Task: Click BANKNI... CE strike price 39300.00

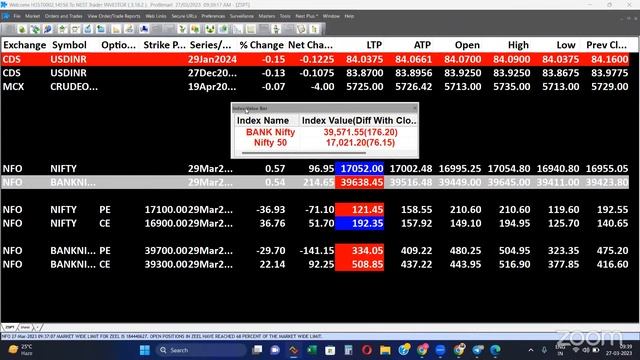Action: pos(165,264)
